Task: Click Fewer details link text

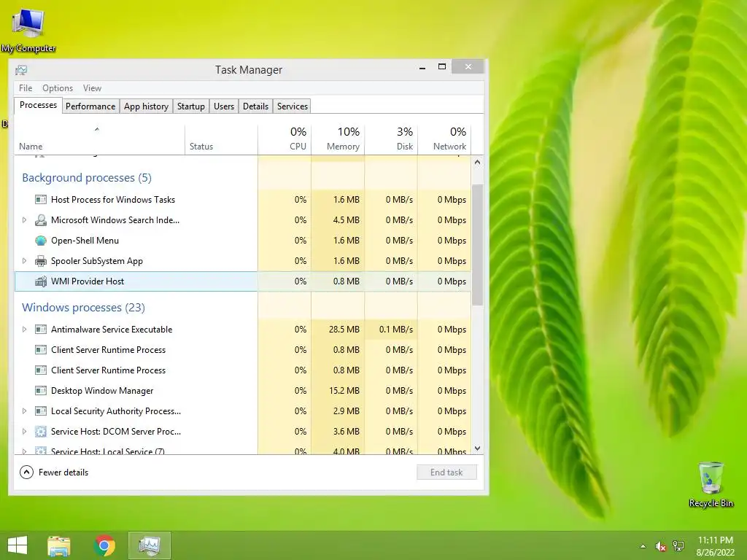Action: click(x=63, y=472)
